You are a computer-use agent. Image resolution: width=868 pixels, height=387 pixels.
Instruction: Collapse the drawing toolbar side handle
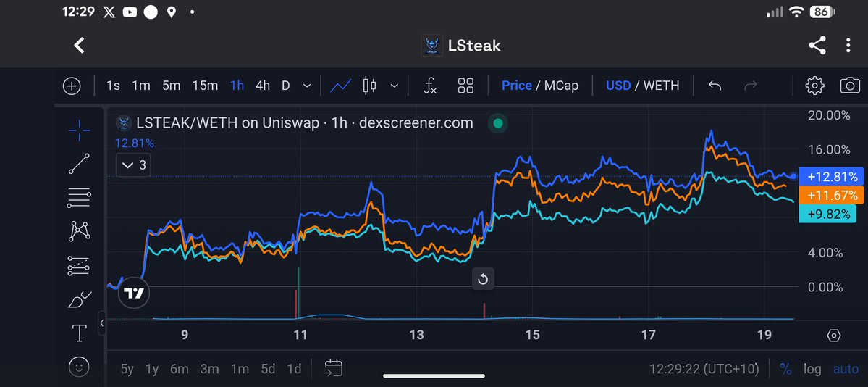[x=102, y=323]
